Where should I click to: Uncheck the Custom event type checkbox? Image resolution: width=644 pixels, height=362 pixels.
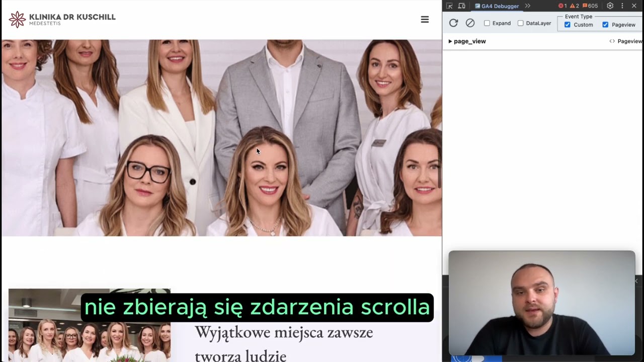[x=568, y=25]
